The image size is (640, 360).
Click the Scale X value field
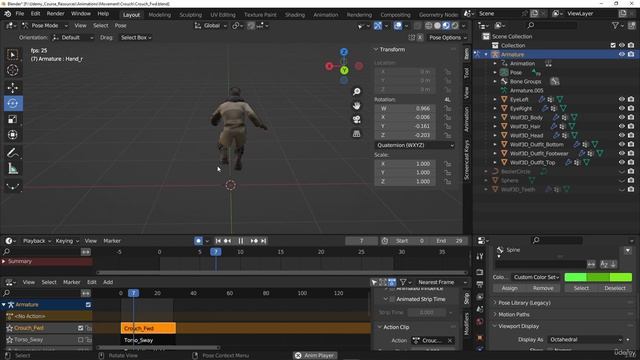point(405,164)
